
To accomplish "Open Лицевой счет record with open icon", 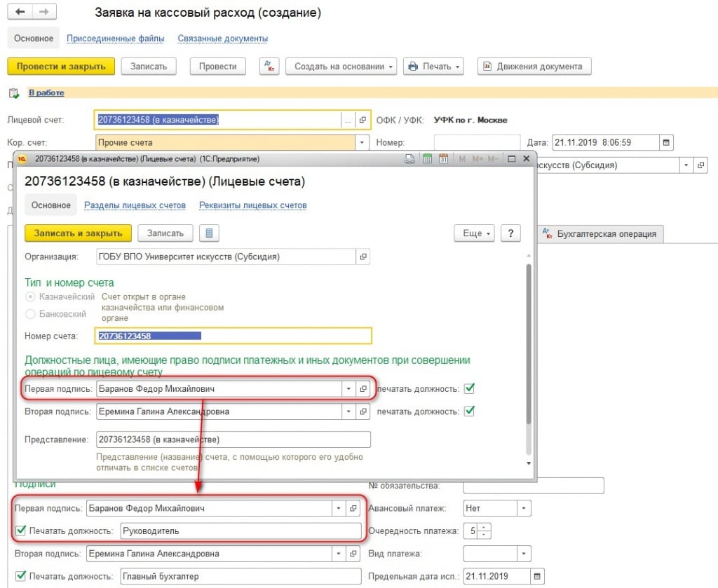I will (x=363, y=120).
